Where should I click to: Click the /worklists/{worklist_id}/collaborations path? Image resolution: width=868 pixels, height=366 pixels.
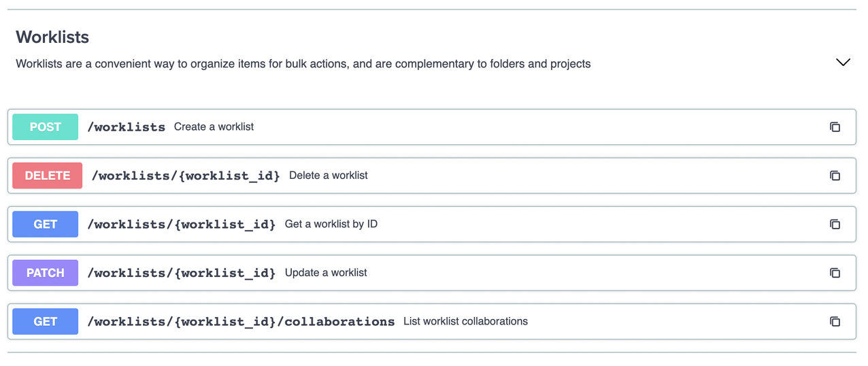241,322
